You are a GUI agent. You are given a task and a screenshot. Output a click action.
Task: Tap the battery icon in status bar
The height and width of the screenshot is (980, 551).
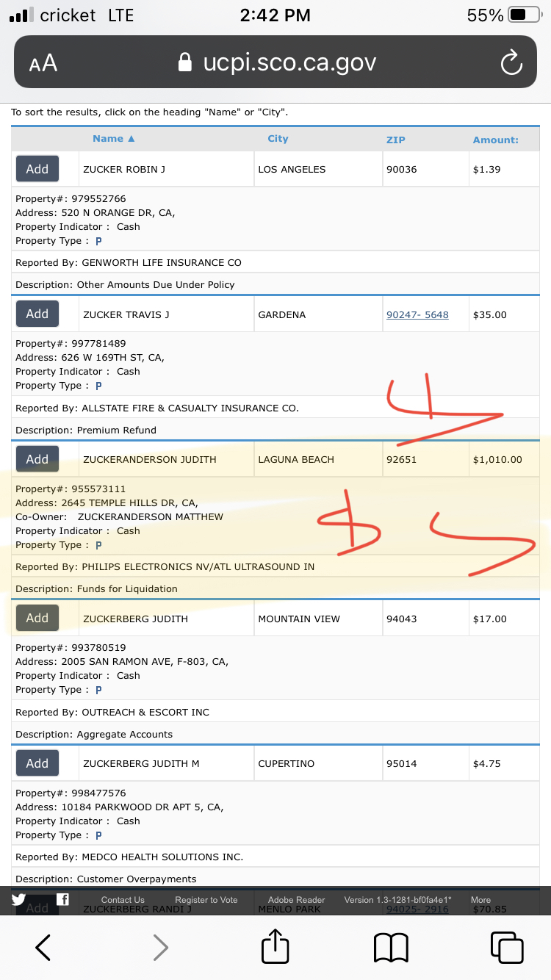pyautogui.click(x=525, y=15)
